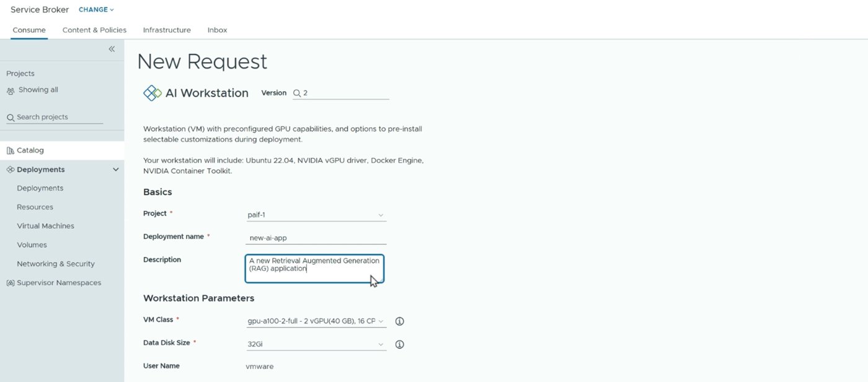This screenshot has width=868, height=382.
Task: Click the Catalog icon in the sidebar
Action: 10,149
